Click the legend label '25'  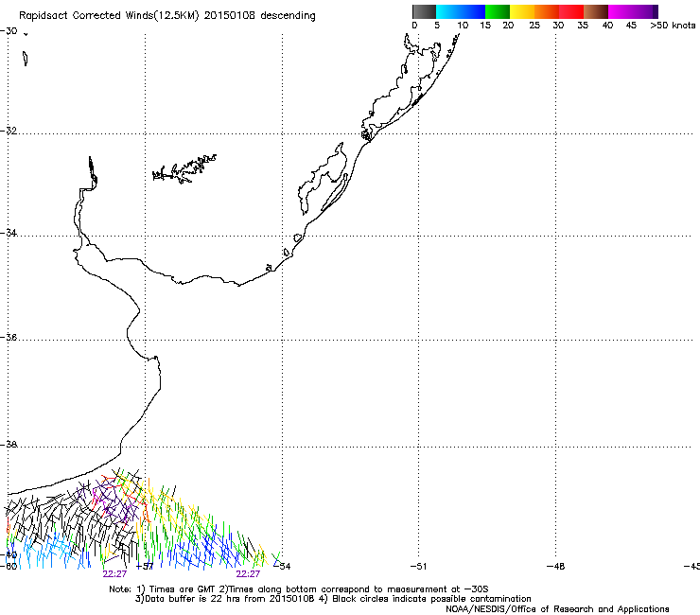(534, 26)
